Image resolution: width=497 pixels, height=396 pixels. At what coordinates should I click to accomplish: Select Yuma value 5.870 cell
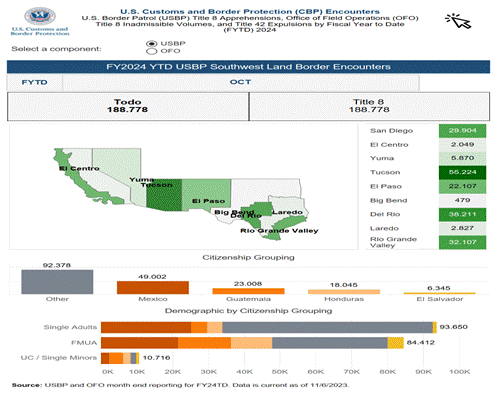click(462, 158)
